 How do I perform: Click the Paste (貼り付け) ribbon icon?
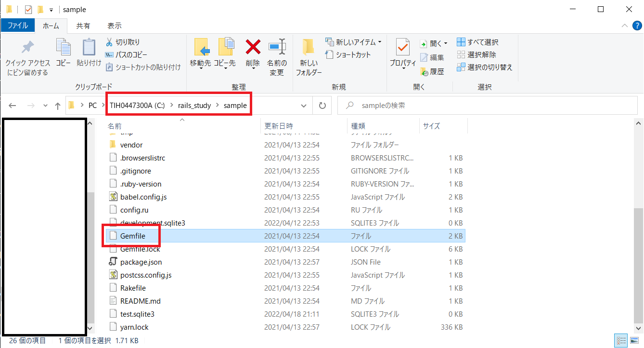pos(89,48)
